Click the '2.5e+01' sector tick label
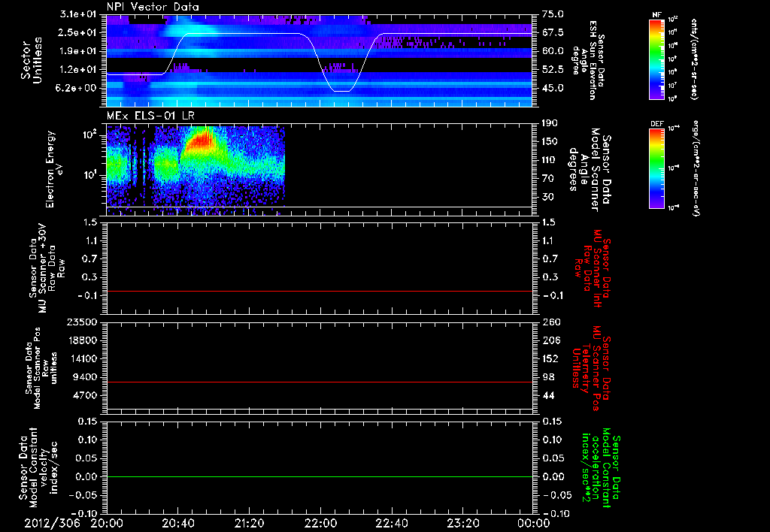The width and height of the screenshot is (770, 532). click(78, 32)
